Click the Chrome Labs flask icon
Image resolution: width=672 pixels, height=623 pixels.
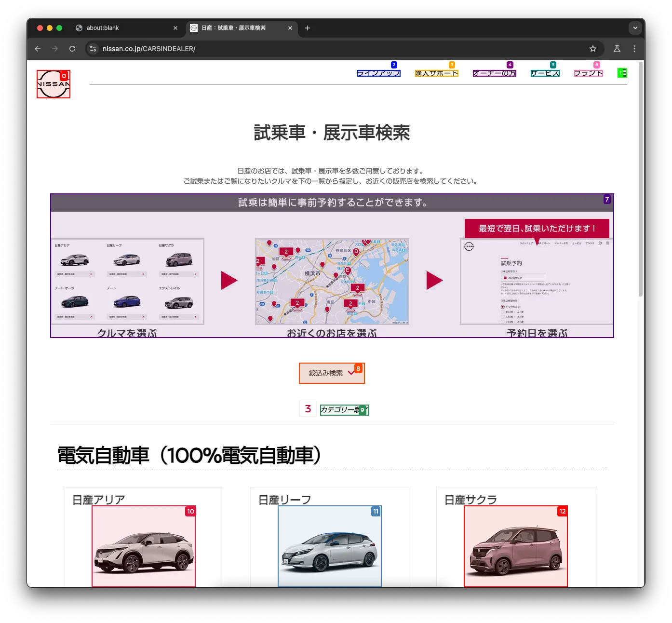tap(617, 49)
